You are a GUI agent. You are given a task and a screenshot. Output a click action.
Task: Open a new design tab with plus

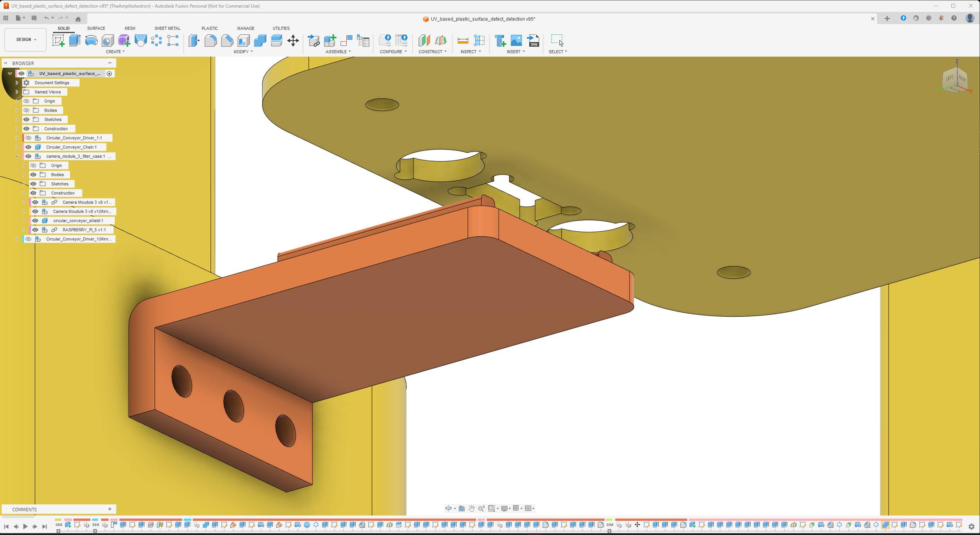(x=887, y=18)
